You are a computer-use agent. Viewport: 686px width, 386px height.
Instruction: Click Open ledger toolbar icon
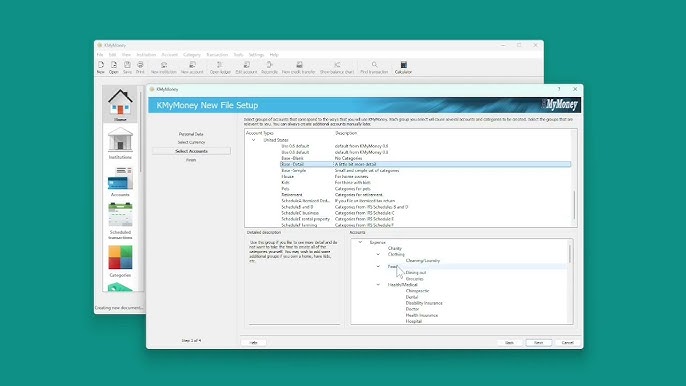(220, 67)
